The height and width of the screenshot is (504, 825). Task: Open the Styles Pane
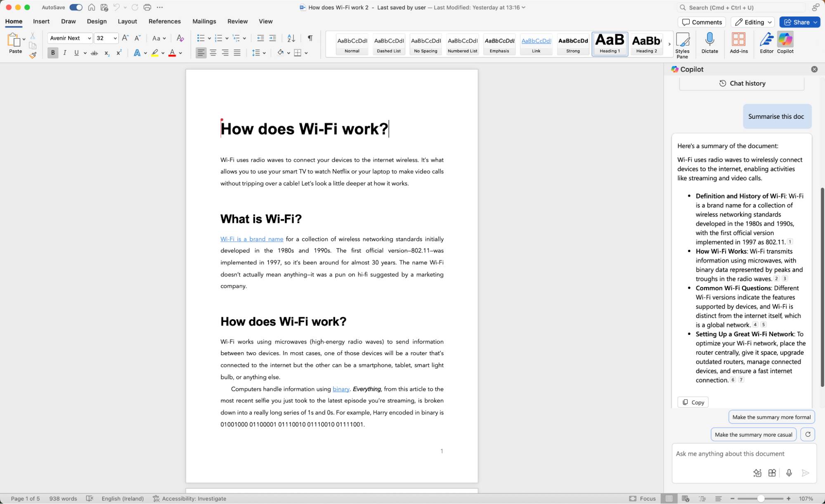coord(682,44)
